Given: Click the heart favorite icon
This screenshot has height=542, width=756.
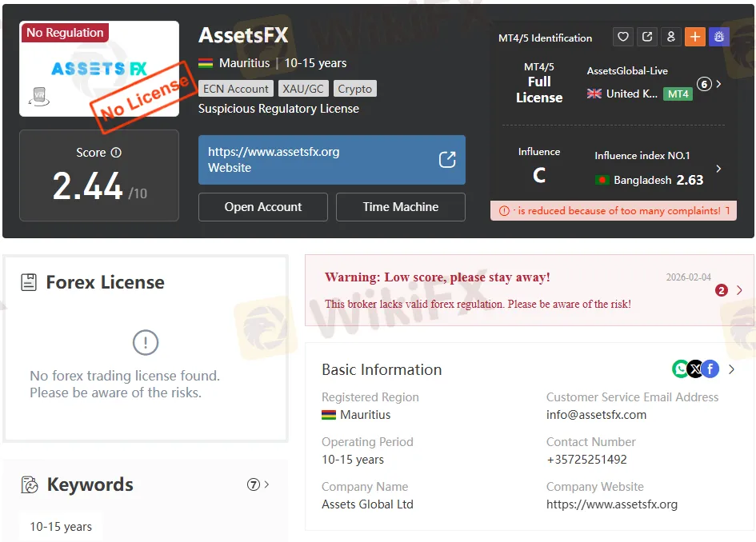Looking at the screenshot, I should coord(623,37).
